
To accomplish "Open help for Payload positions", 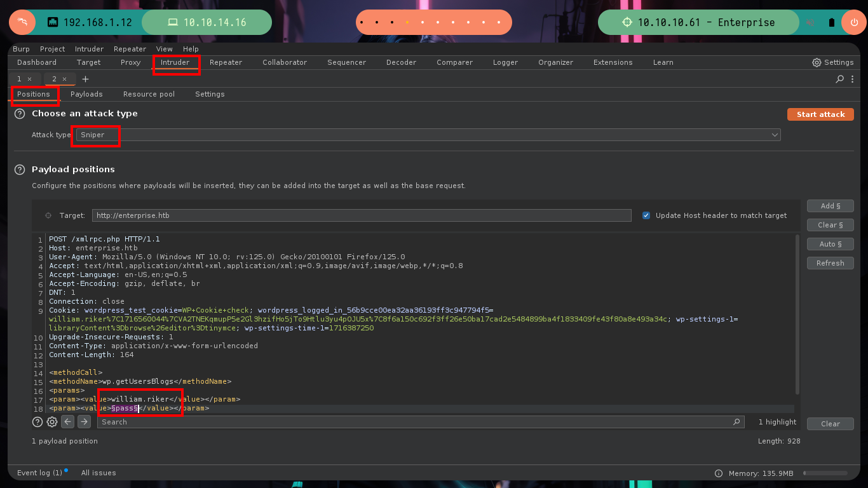I will (x=20, y=170).
